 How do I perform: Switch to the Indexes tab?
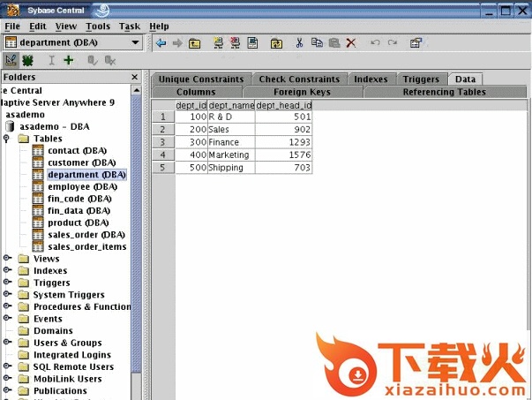(x=371, y=79)
